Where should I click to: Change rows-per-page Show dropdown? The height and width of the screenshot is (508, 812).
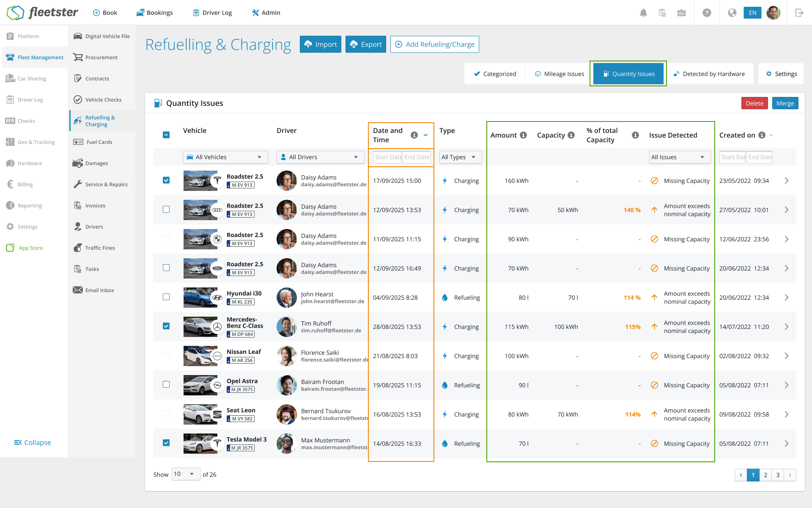click(186, 474)
